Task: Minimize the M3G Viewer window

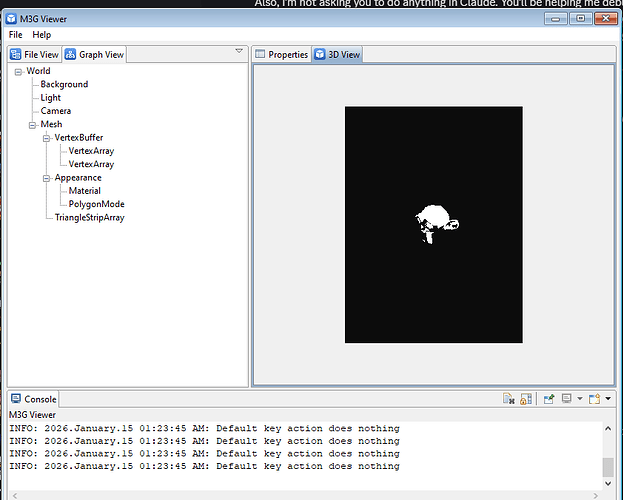Action: 555,19
